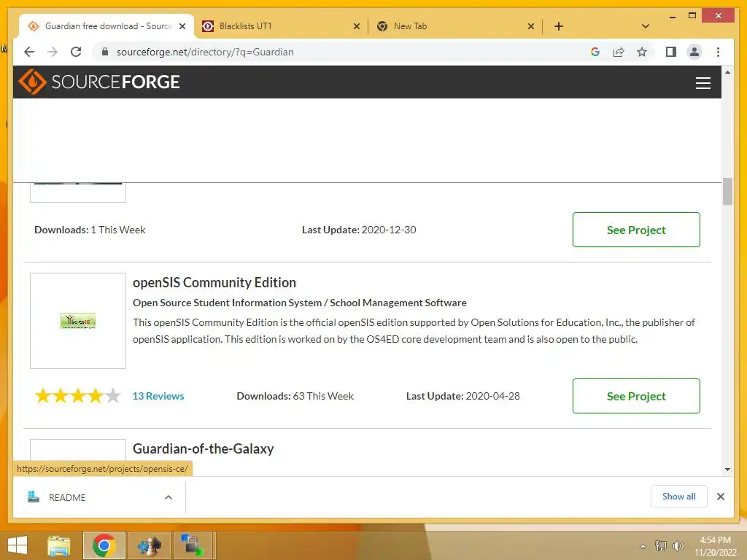This screenshot has width=747, height=560.
Task: Click the taskbar clock showing 4:54 PM
Action: (x=715, y=545)
